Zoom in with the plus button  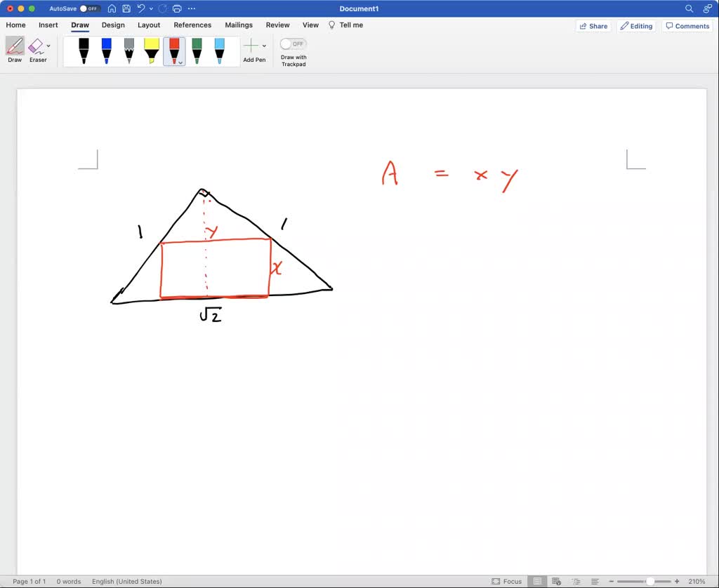(677, 581)
